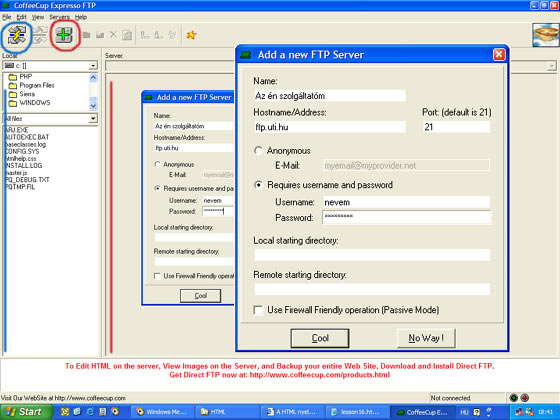560x420 pixels.
Task: Click Remote starting directory field in large dialog
Action: point(372,289)
